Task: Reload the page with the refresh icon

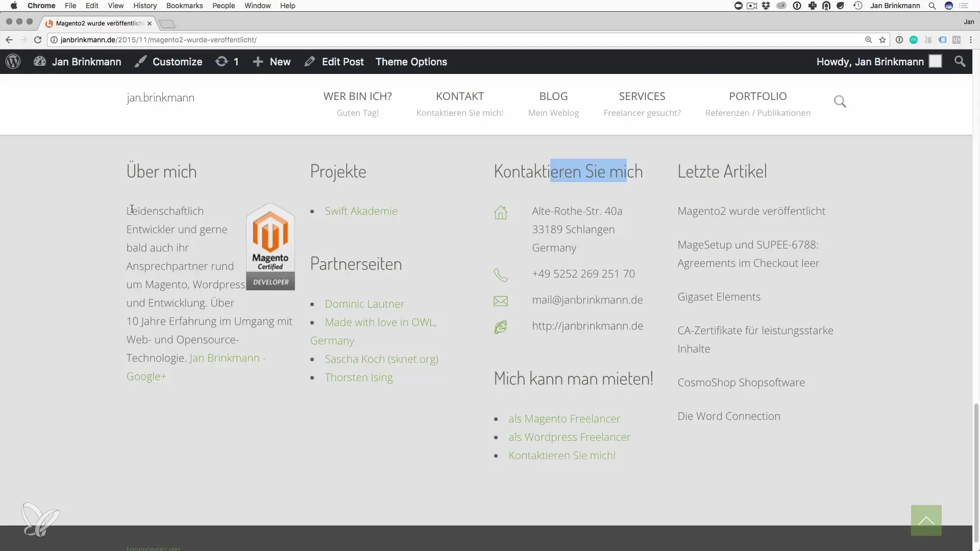Action: tap(38, 40)
